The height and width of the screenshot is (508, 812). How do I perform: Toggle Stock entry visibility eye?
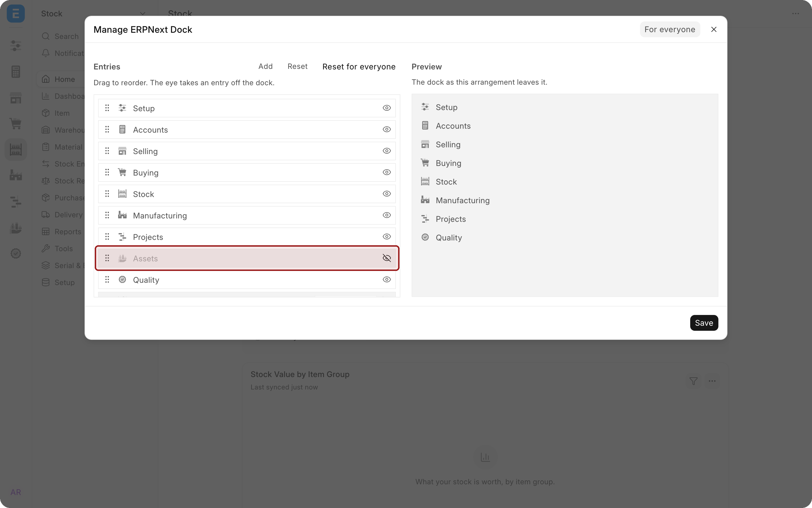click(x=387, y=194)
